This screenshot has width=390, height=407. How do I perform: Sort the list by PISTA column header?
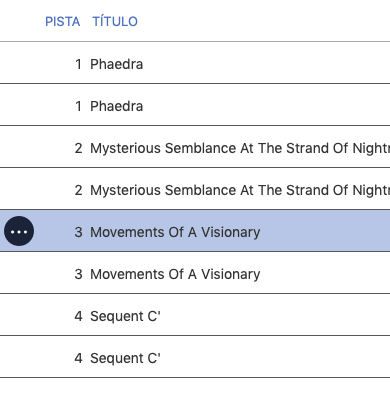63,22
